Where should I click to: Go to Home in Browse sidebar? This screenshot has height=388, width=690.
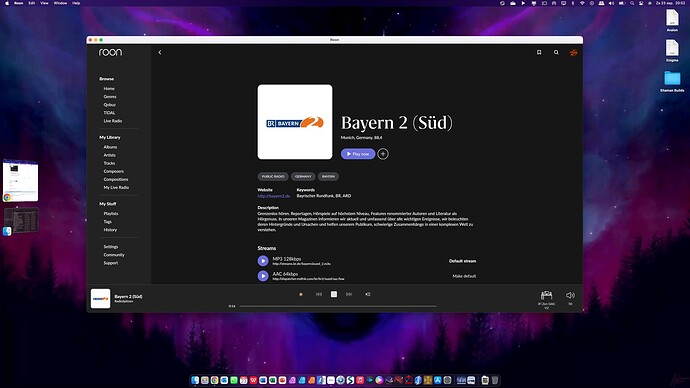(x=109, y=88)
